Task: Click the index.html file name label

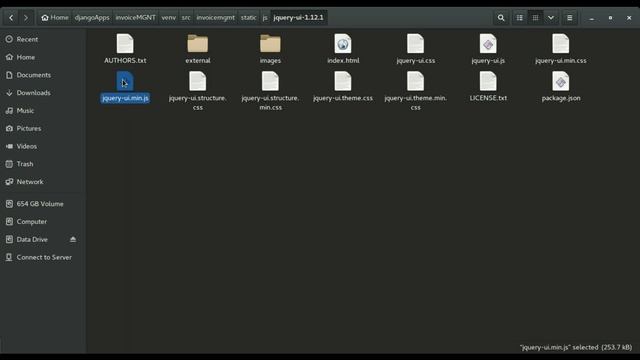Action: tap(343, 60)
